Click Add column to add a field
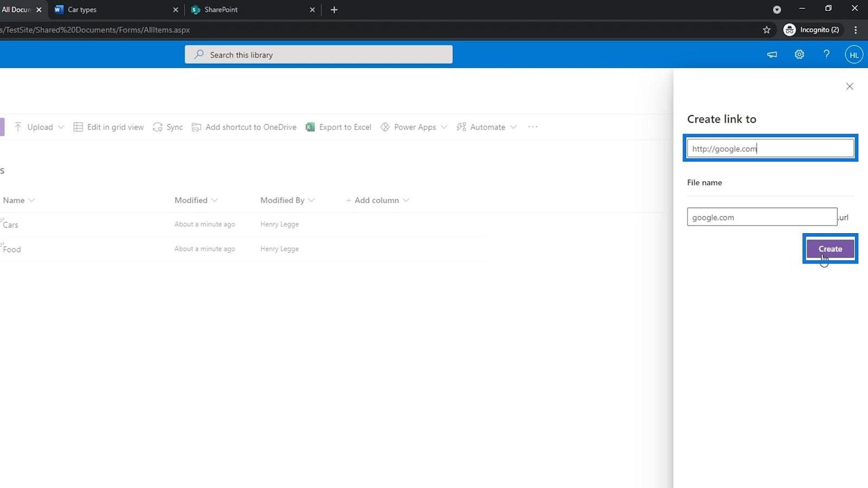868x488 pixels. click(x=377, y=200)
